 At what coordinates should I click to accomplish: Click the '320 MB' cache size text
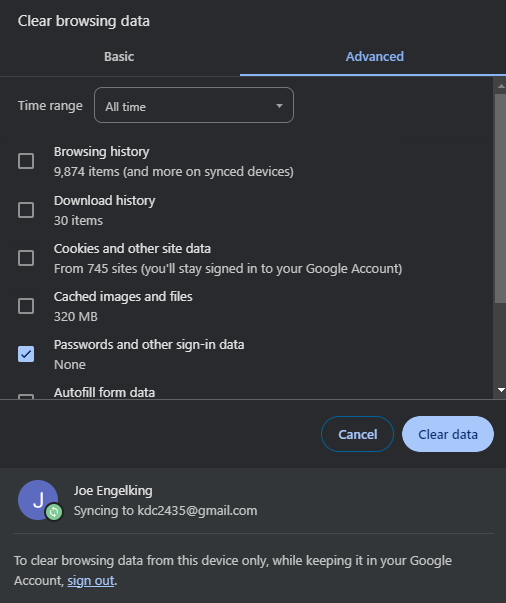point(76,316)
